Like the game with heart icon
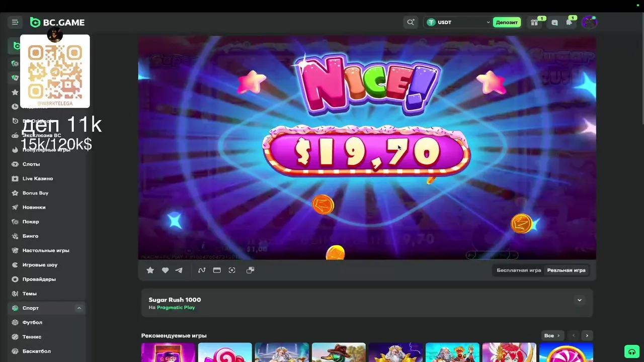This screenshot has height=362, width=644. tap(165, 270)
